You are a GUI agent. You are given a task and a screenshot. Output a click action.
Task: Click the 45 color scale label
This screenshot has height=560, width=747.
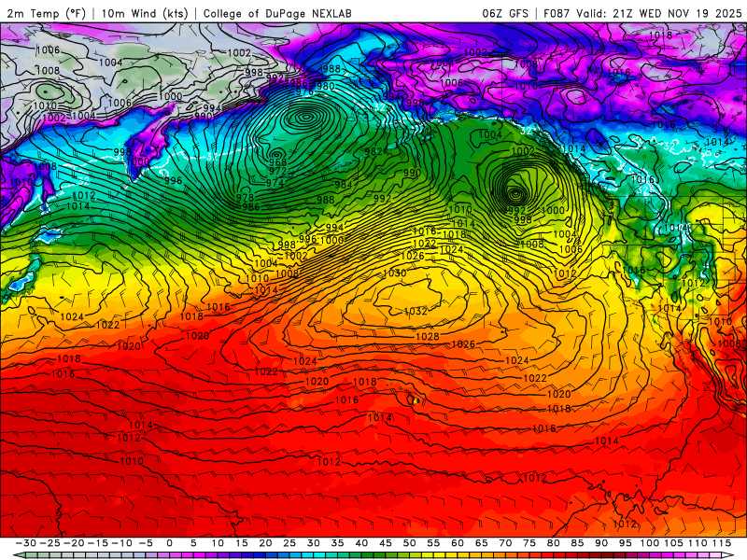tap(386, 543)
